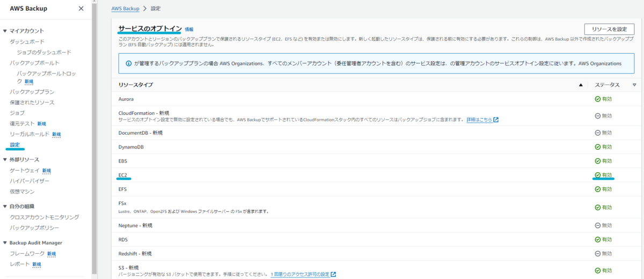The width and height of the screenshot is (644, 279).
Task: Open ハイパーバイザー page
Action: coord(30,181)
